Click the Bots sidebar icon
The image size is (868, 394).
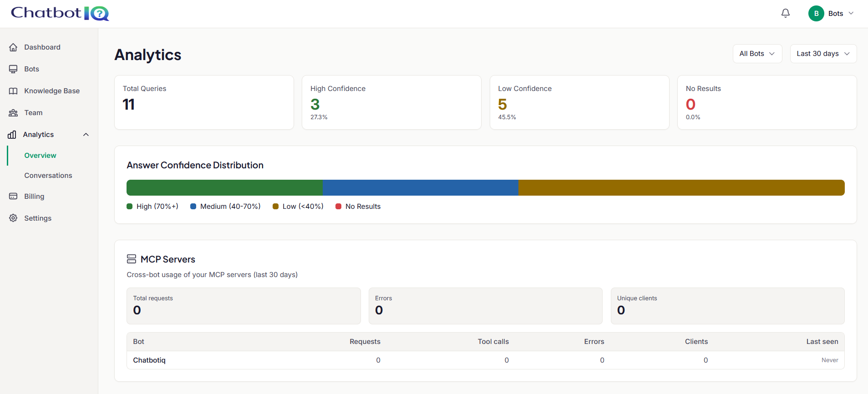pos(13,69)
